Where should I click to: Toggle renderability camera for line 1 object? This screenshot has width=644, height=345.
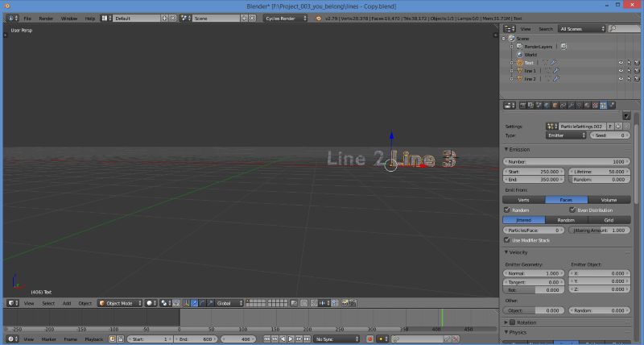637,71
